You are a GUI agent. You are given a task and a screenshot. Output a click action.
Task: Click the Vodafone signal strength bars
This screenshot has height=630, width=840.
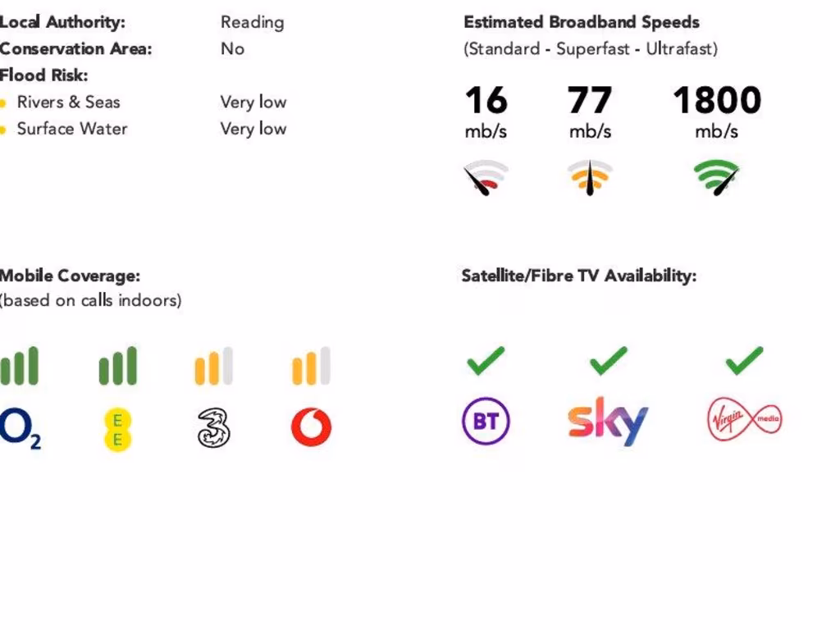311,366
